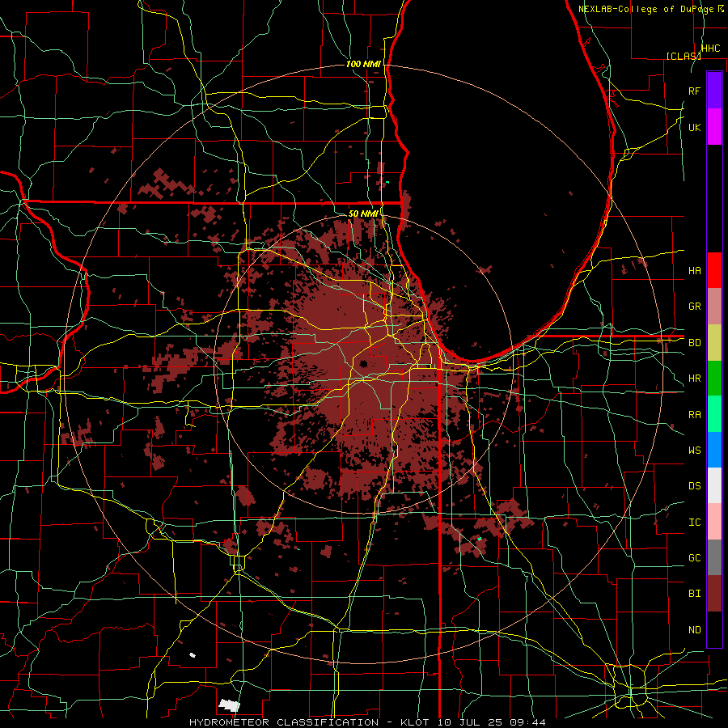This screenshot has height=728, width=728.
Task: Click the NEXLAB-College of DuPage text
Action: click(645, 9)
